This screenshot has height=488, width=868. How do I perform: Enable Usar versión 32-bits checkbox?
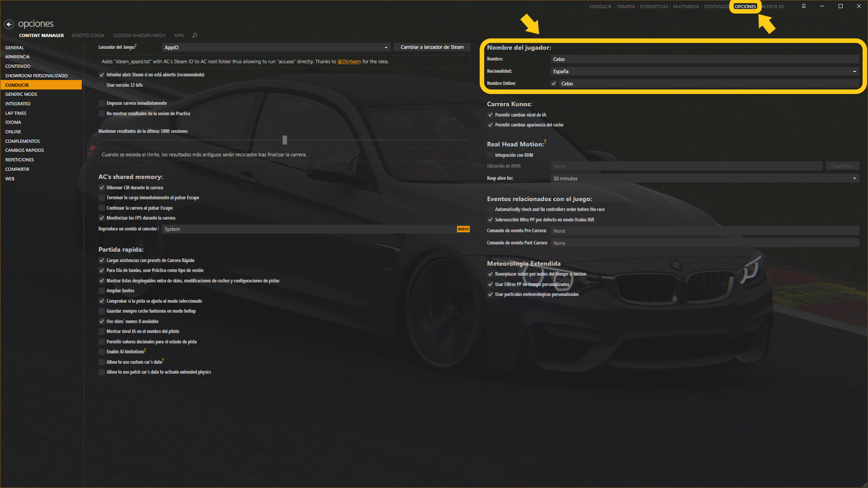tap(102, 85)
